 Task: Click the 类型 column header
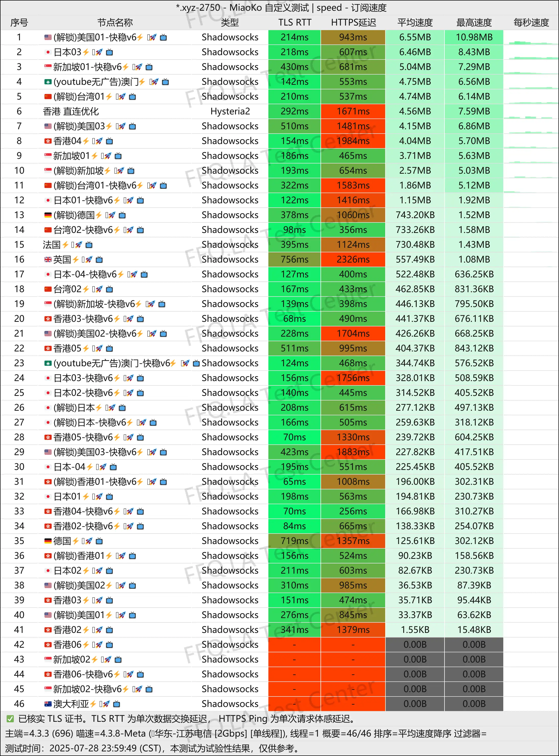pos(230,23)
